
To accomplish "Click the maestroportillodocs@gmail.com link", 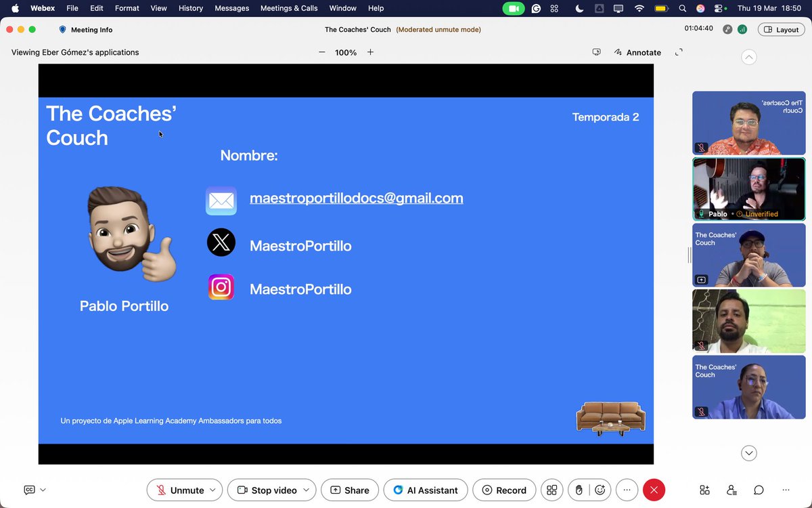I will 357,198.
